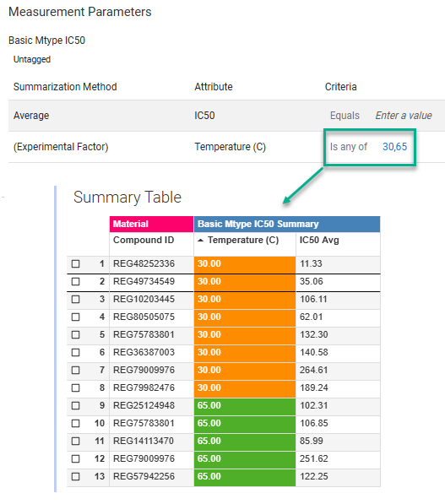Click the IC50 Avg value 264.61
The image size is (445, 504).
pyautogui.click(x=314, y=371)
